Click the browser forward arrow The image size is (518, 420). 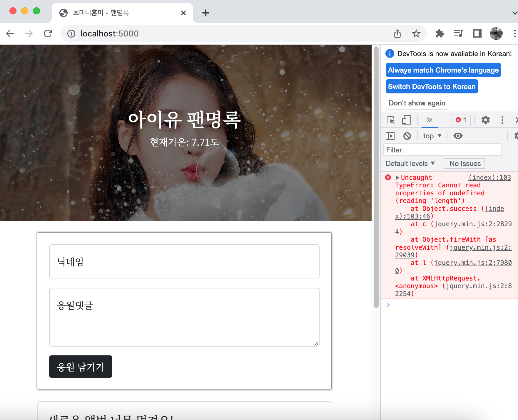29,33
